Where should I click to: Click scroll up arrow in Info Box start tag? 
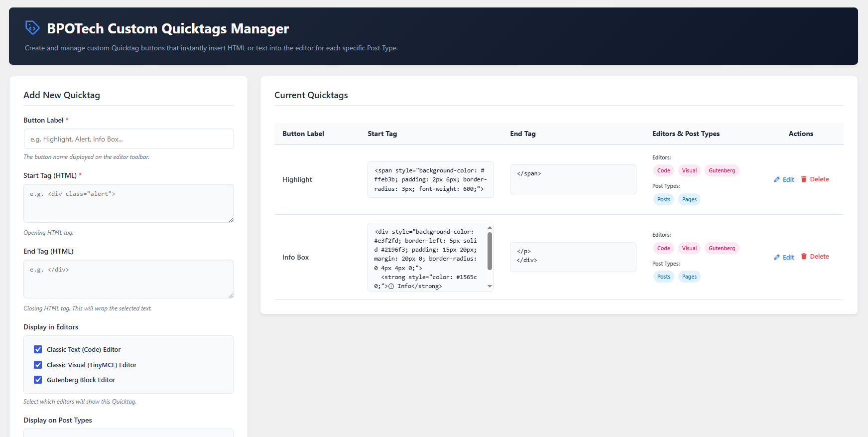pyautogui.click(x=490, y=227)
